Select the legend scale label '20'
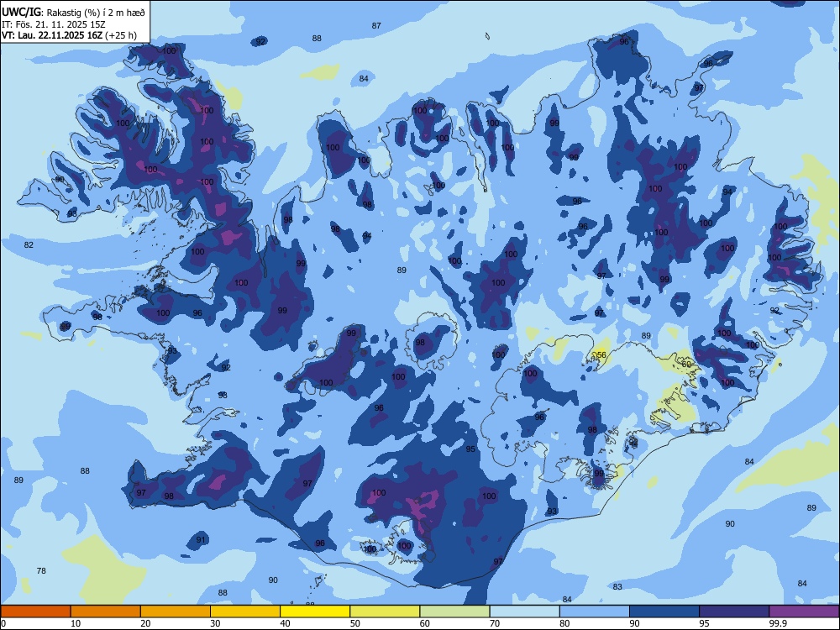Image resolution: width=840 pixels, height=630 pixels. point(145,623)
